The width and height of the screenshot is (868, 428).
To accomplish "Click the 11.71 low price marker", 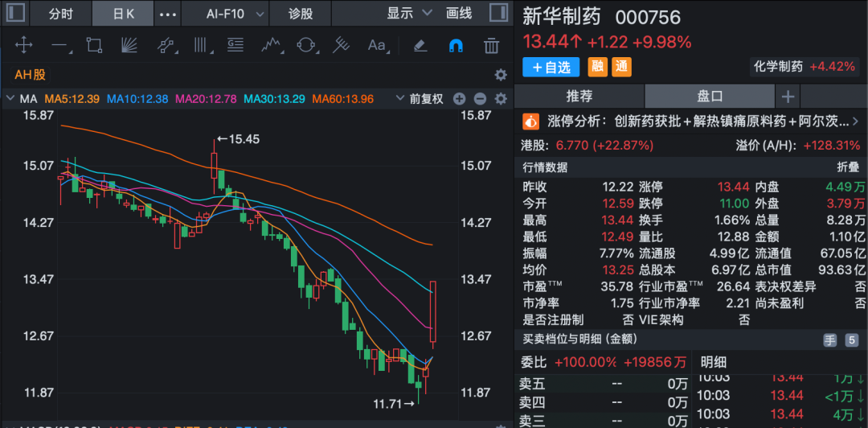I will tap(394, 404).
